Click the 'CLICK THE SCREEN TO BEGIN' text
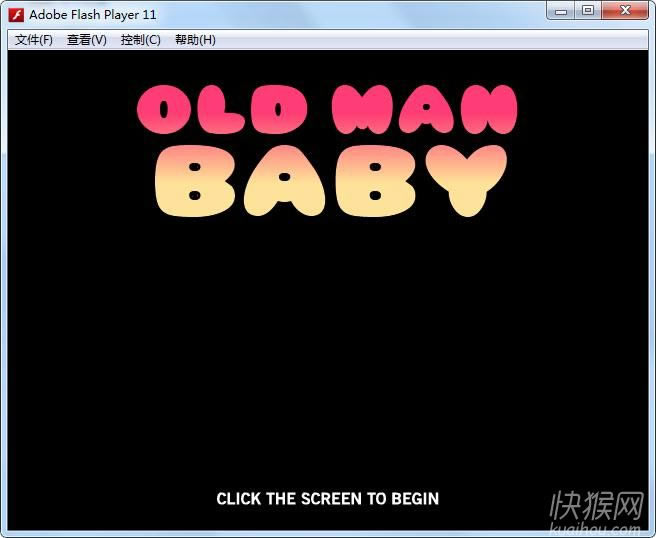Screen dimensions: 656x538 (x=327, y=498)
